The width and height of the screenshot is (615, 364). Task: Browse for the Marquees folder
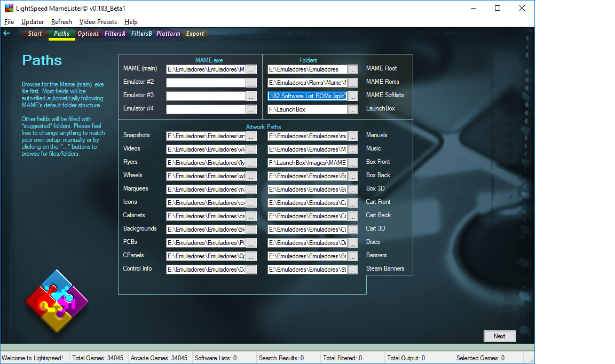[x=251, y=189]
